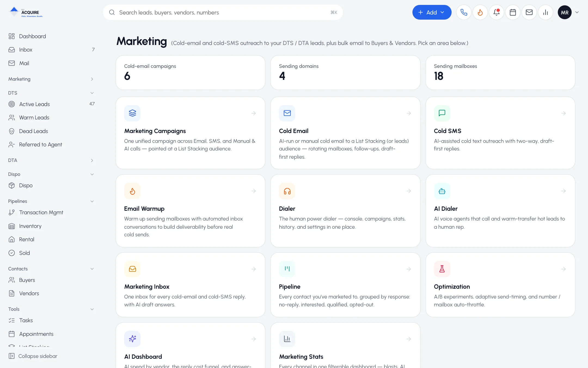Click the Cold SMS speech bubble icon
Screen dimensions: 588x368
[x=442, y=113]
